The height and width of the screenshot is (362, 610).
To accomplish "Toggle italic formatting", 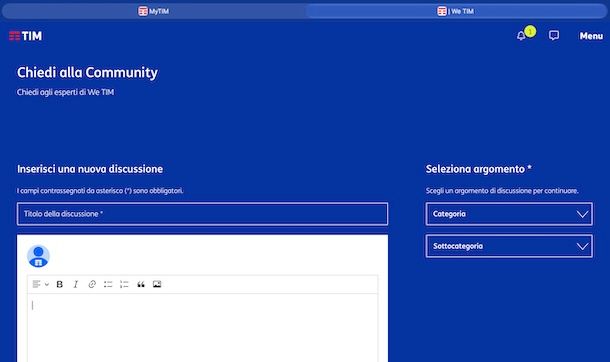I will [76, 284].
